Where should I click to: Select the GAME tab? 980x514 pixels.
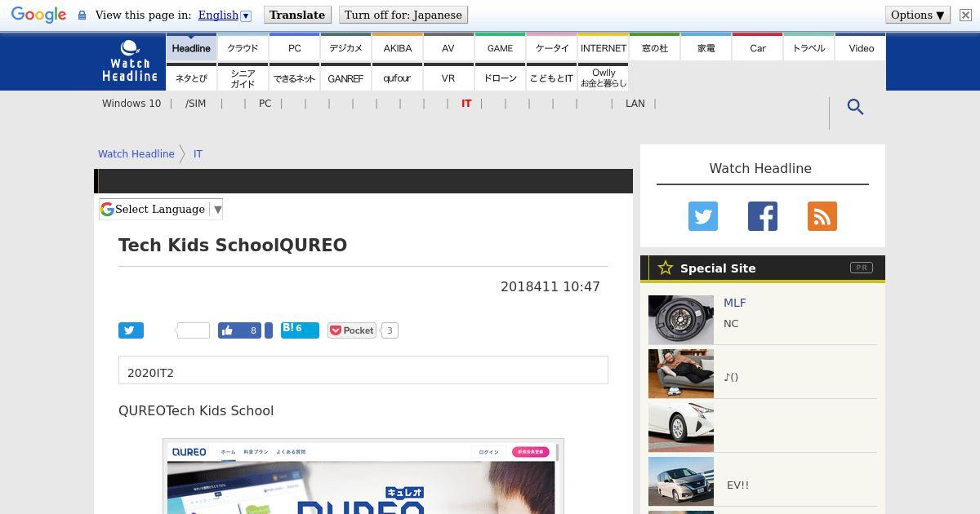click(x=500, y=47)
